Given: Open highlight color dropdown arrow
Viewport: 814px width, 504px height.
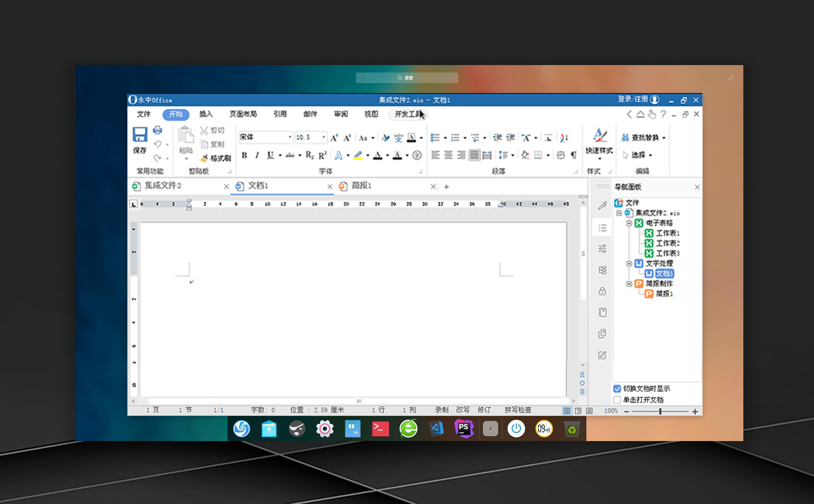Looking at the screenshot, I should click(368, 156).
